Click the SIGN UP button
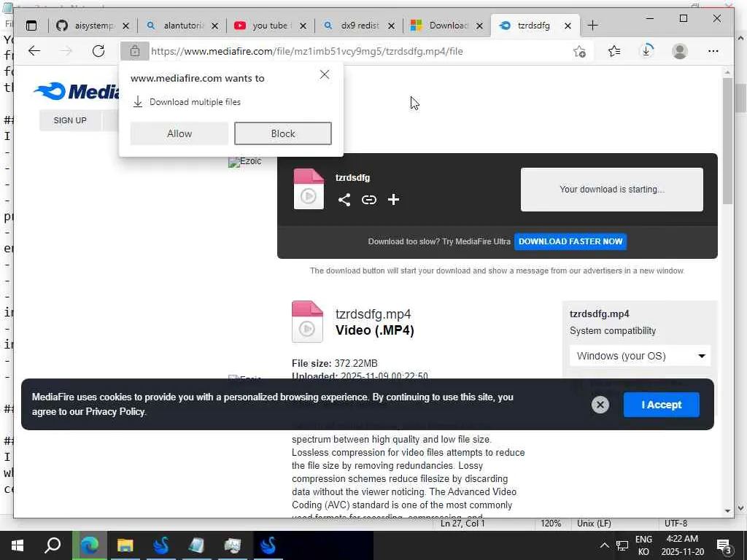The width and height of the screenshot is (747, 560). point(70,120)
